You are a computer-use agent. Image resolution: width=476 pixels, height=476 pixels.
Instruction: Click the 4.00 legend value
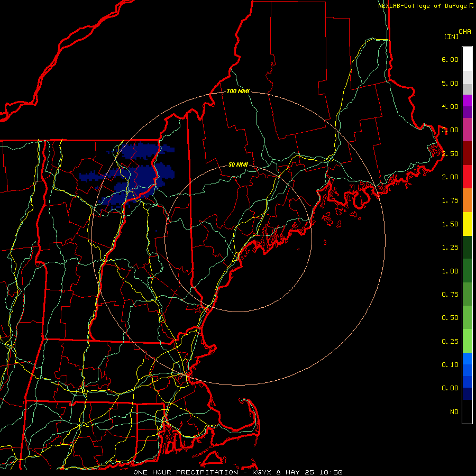450,106
